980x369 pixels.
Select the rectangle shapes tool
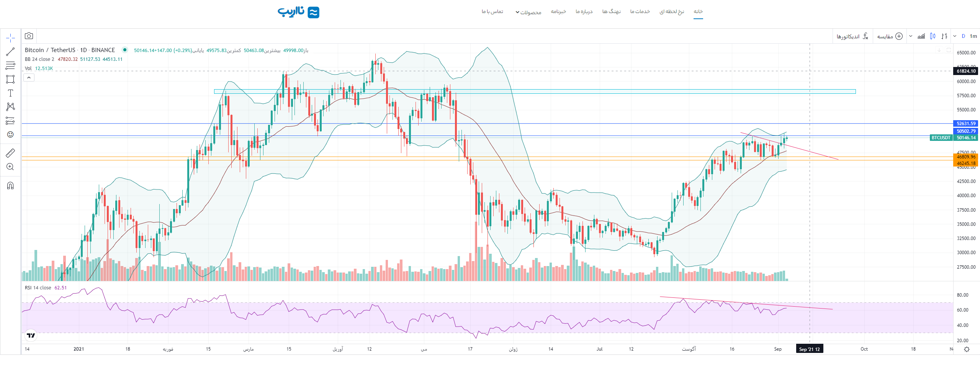(10, 79)
